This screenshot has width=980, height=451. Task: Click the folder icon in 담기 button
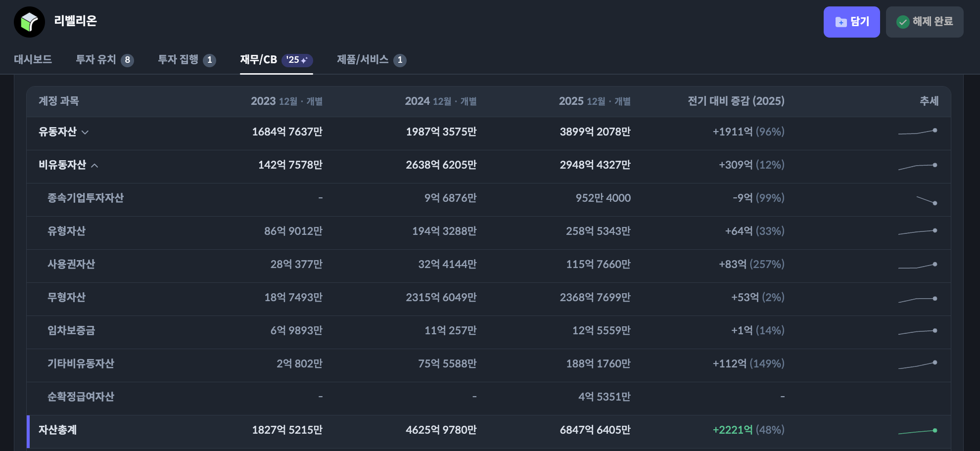pyautogui.click(x=840, y=22)
